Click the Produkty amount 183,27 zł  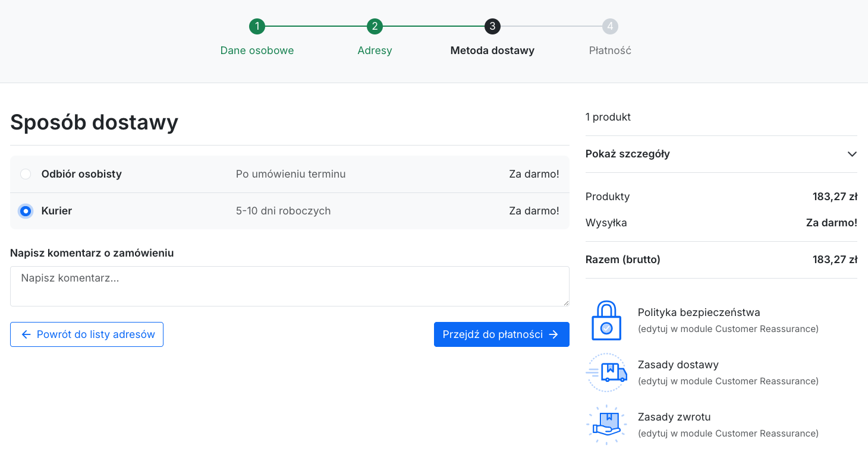(x=835, y=197)
